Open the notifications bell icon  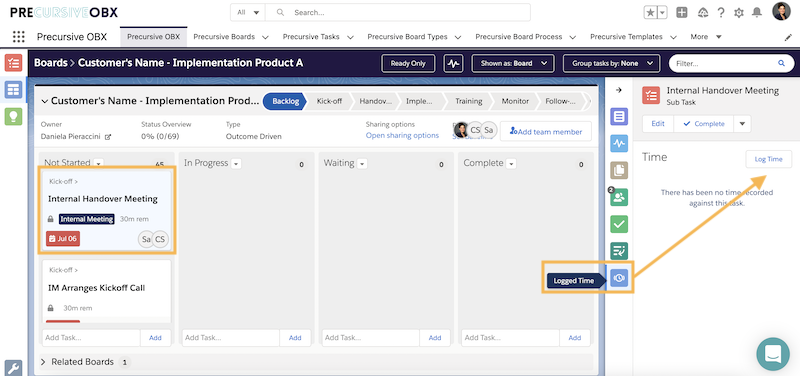(758, 13)
